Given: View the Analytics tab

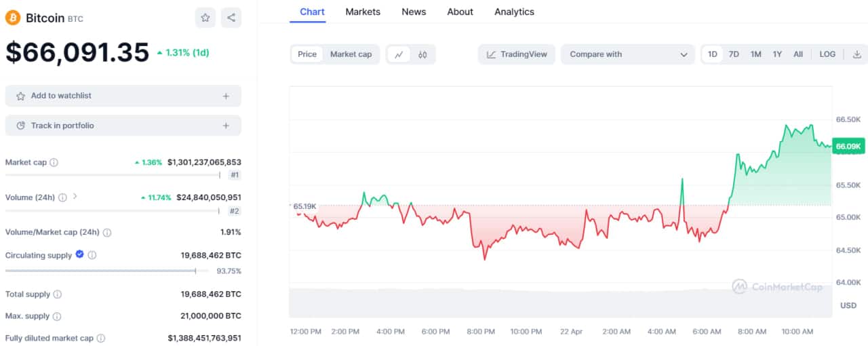Looking at the screenshot, I should (514, 12).
